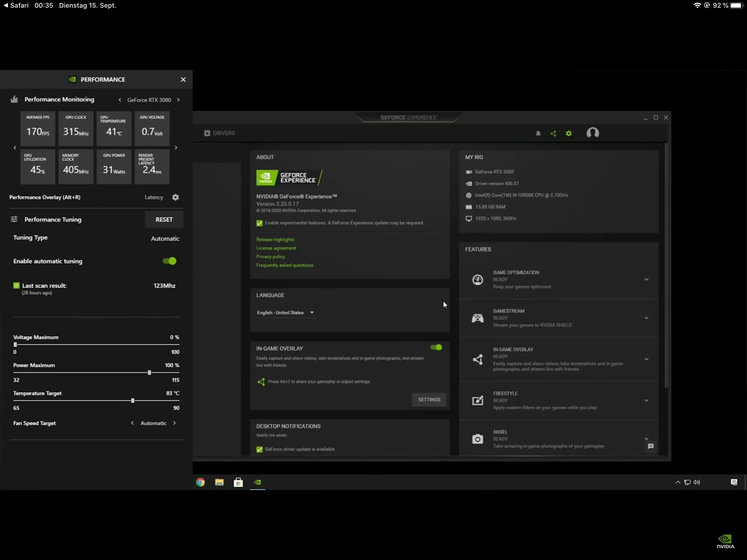
Task: Click the Game Optimization gauge icon
Action: tap(477, 279)
